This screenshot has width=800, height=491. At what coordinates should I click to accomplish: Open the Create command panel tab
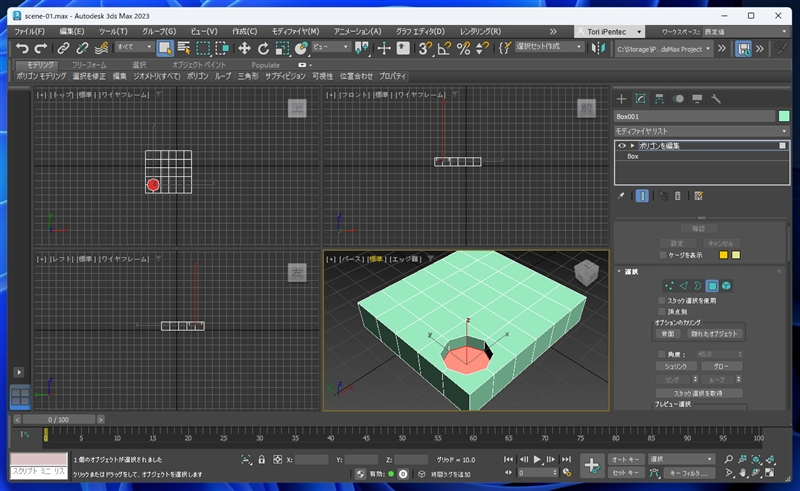[x=621, y=99]
